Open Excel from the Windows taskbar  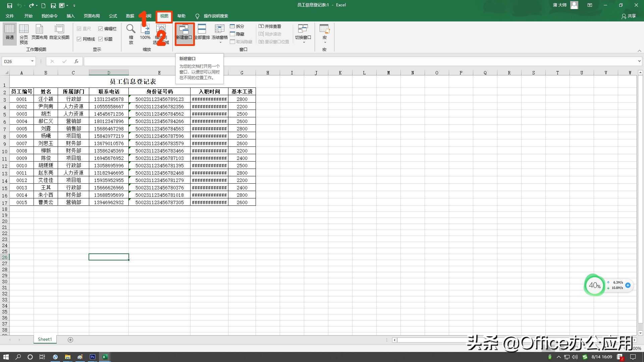pyautogui.click(x=104, y=357)
